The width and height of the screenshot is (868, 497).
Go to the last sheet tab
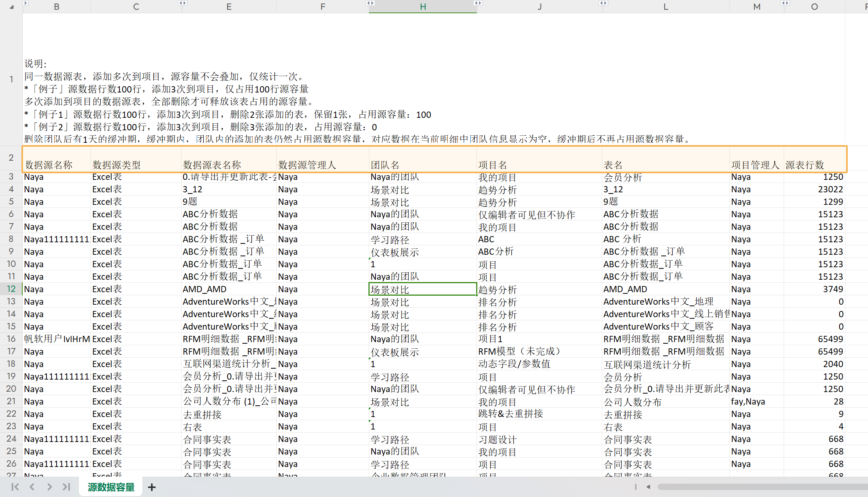66,487
